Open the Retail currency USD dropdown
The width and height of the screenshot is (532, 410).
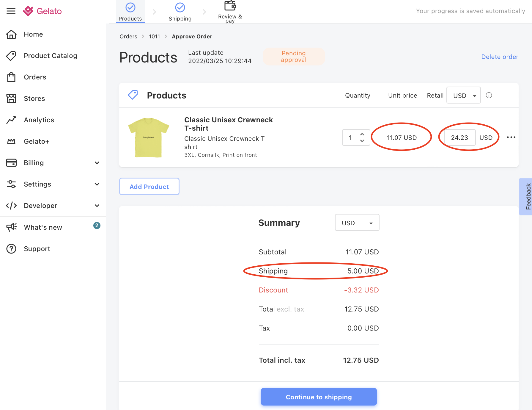[464, 95]
